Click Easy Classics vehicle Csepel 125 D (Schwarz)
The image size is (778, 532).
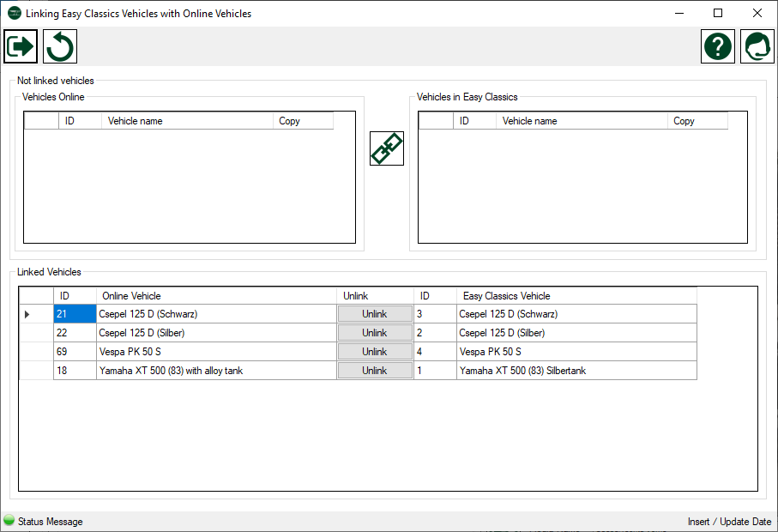tap(576, 314)
